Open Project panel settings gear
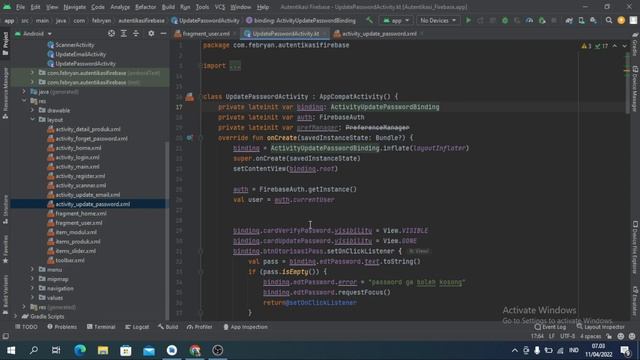 (151, 33)
